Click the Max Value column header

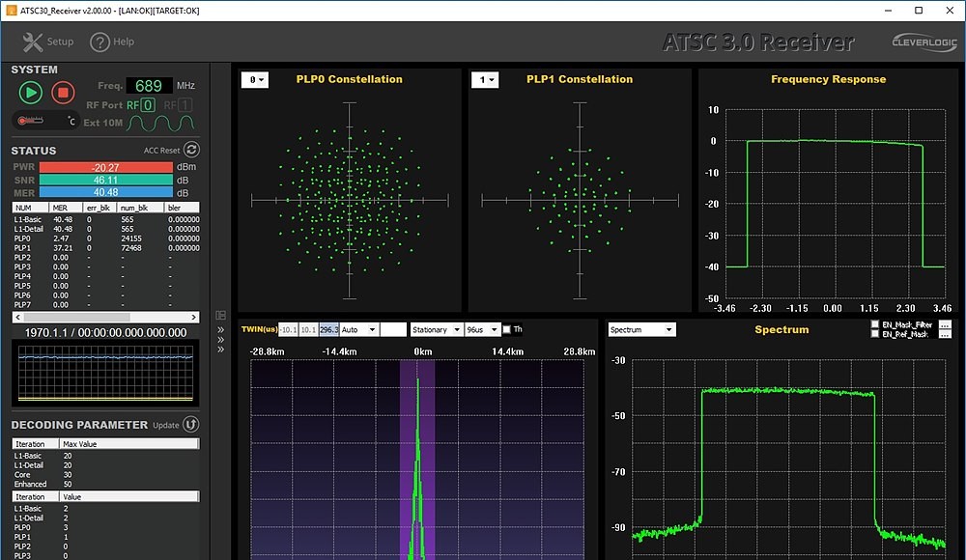pyautogui.click(x=129, y=444)
